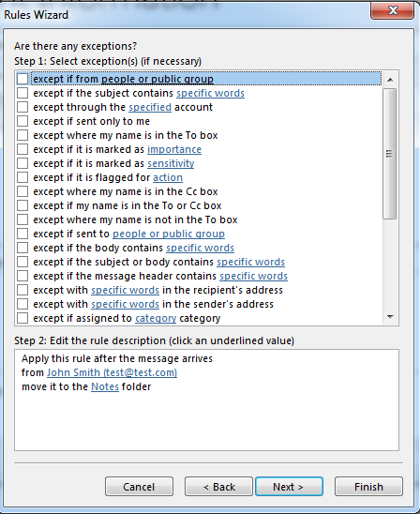The image size is (420, 514).
Task: Open 'specific words' link for subject exception
Action: [x=210, y=93]
